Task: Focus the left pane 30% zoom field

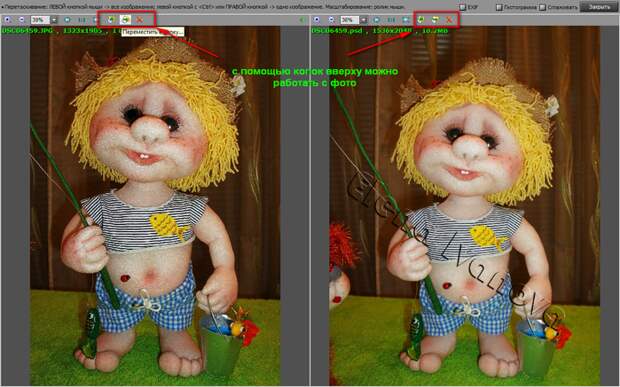Action: tap(40, 20)
